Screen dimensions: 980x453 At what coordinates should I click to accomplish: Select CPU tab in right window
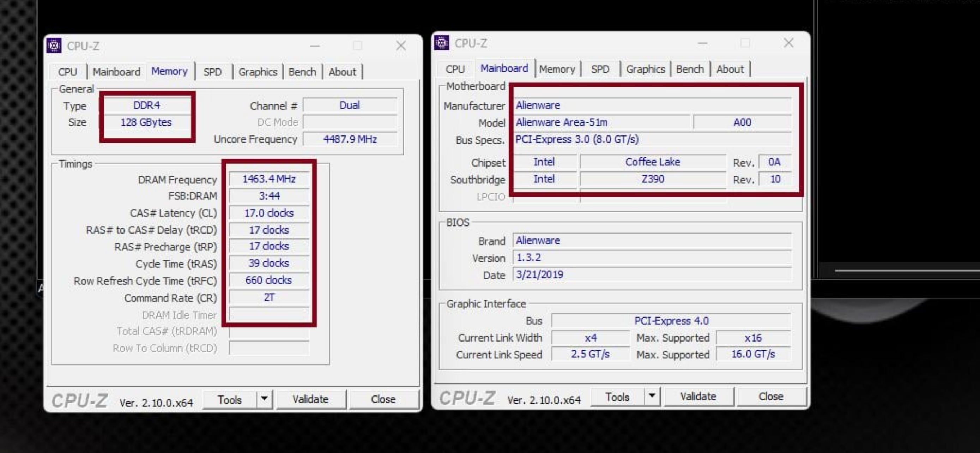tap(455, 69)
